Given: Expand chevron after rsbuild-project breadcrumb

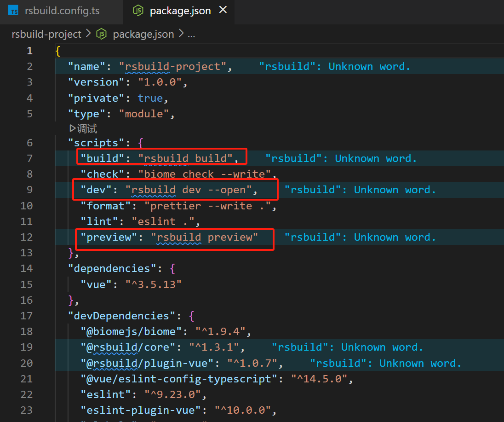Looking at the screenshot, I should pyautogui.click(x=88, y=34).
